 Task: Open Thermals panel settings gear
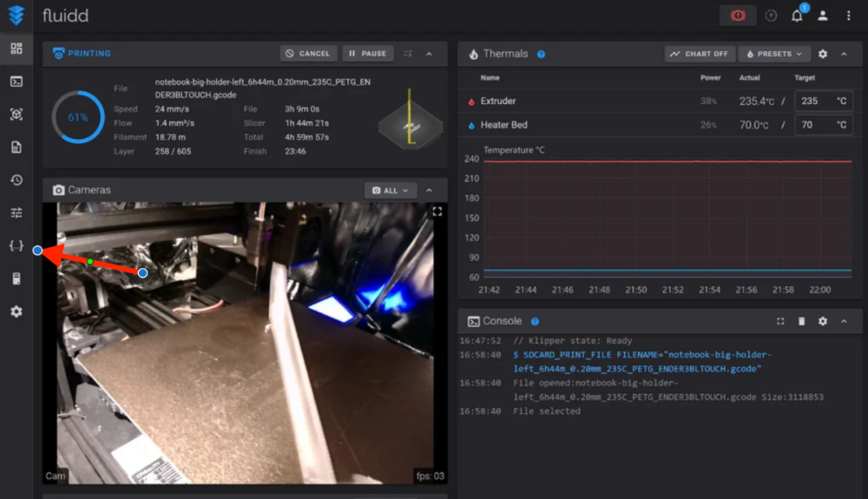click(x=823, y=54)
